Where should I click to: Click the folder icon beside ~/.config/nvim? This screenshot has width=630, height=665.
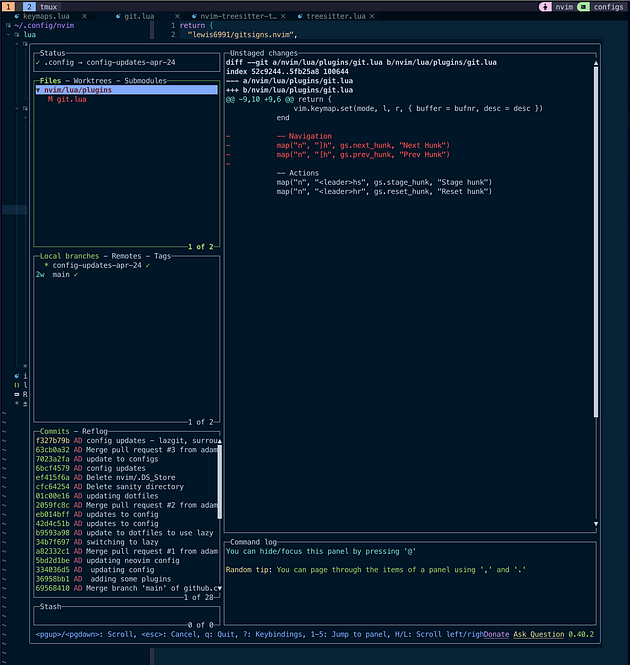click(8, 25)
